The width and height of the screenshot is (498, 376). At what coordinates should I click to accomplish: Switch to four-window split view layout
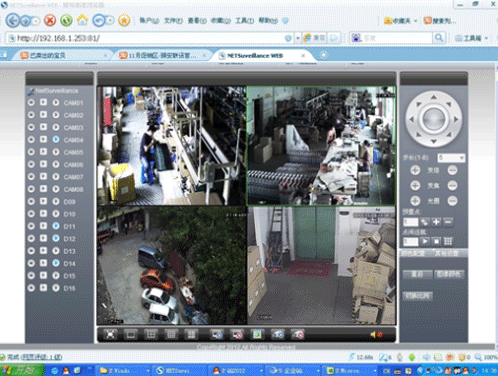pos(151,334)
